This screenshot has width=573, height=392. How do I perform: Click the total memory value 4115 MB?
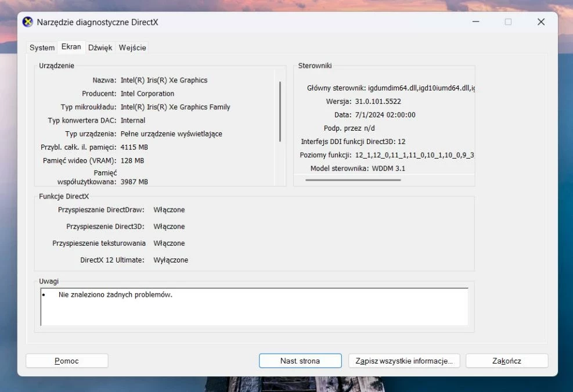(134, 148)
